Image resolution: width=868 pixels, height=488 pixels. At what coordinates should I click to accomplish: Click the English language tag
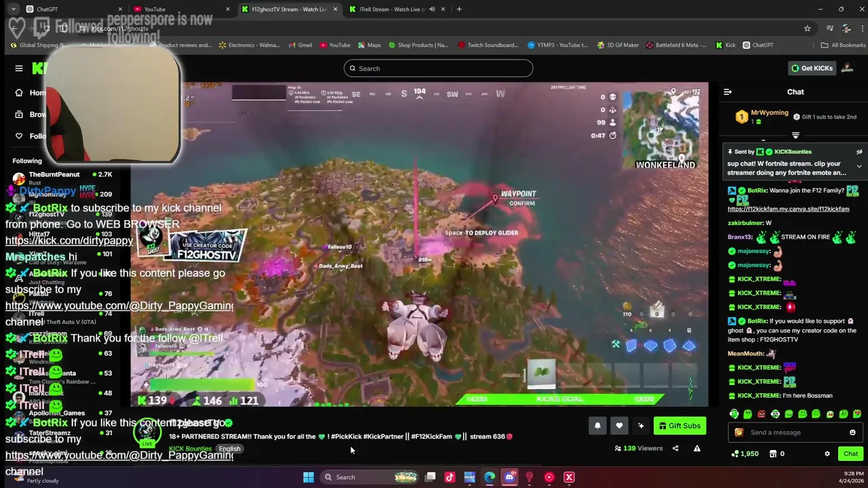coord(229,449)
